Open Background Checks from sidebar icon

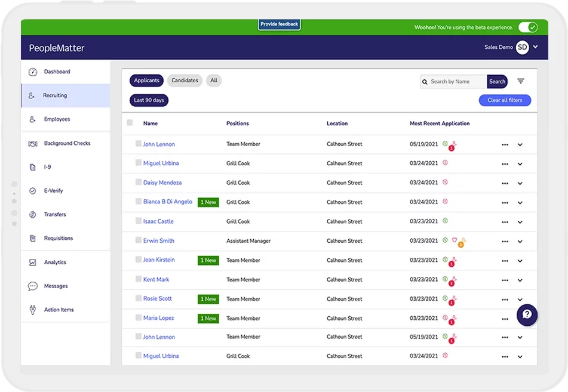[33, 144]
